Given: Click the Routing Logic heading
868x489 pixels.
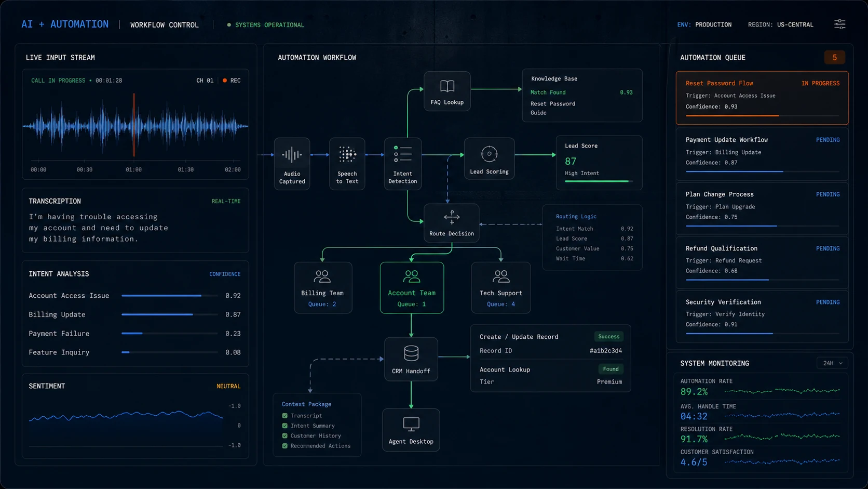Looking at the screenshot, I should pos(576,216).
